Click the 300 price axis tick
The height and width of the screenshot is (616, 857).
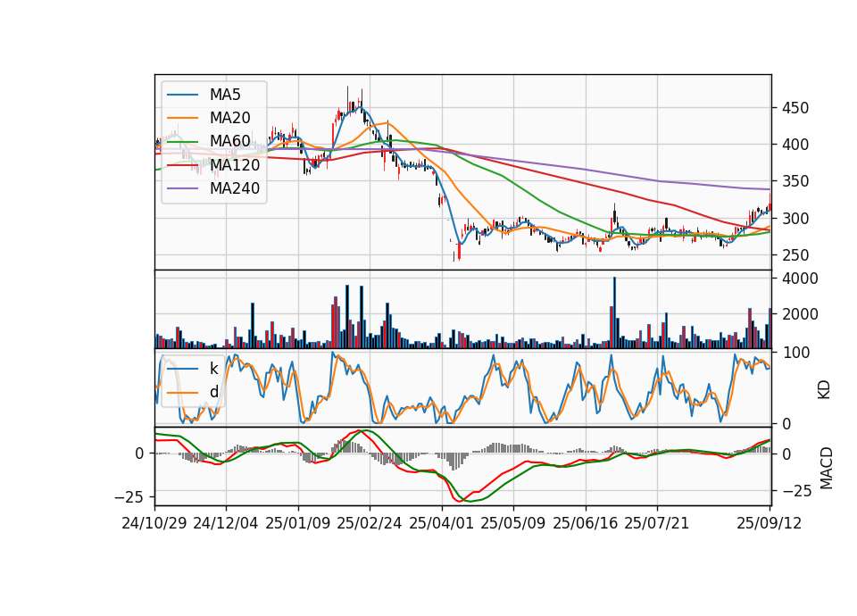pyautogui.click(x=795, y=219)
